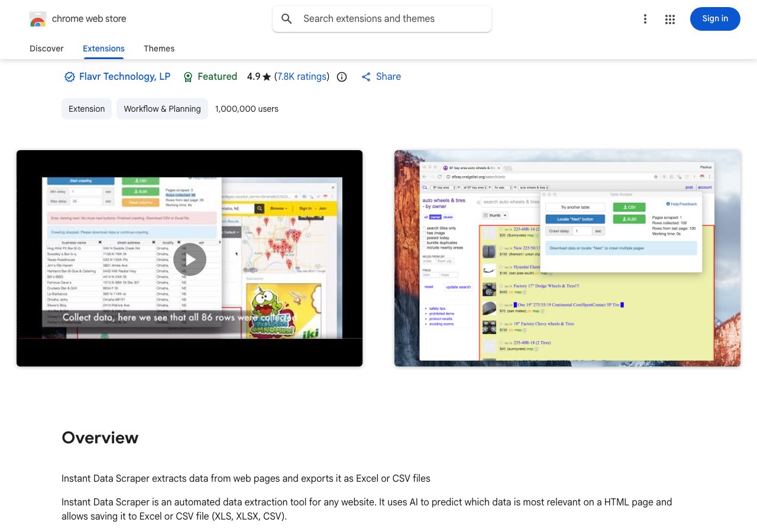
Task: Click the Extension category chip
Action: 86,109
